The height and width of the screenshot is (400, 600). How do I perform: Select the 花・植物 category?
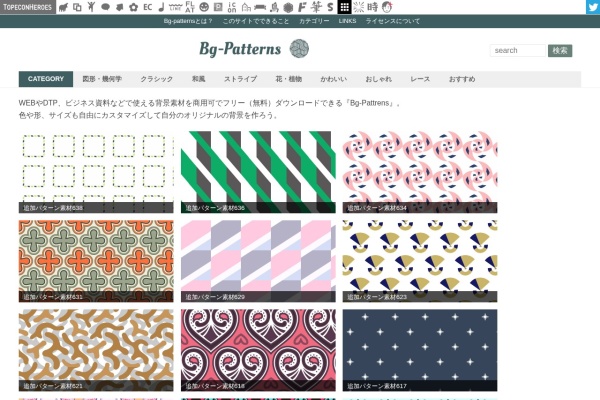click(289, 79)
